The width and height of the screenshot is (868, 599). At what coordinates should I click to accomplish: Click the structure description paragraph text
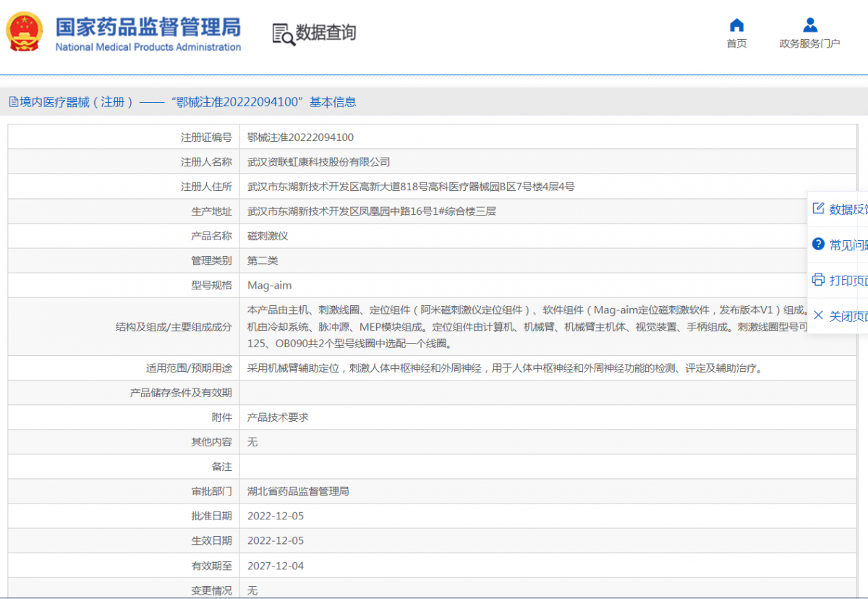(528, 326)
